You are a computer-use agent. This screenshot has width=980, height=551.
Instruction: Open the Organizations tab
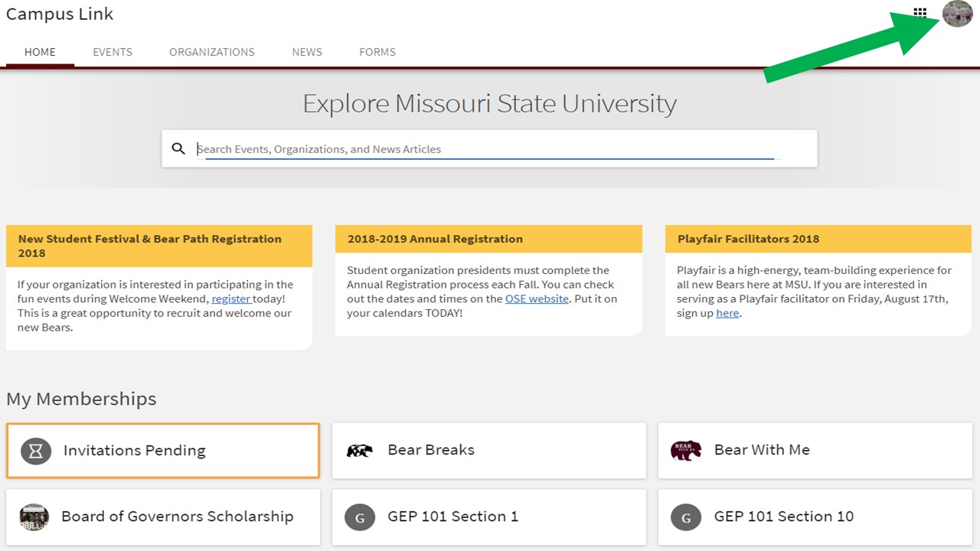212,52
